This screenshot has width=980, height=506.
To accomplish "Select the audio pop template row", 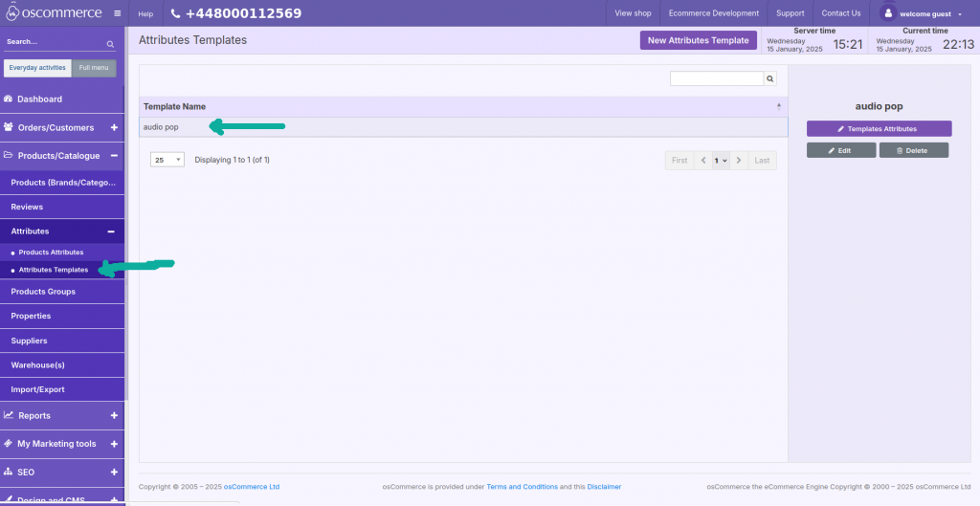I will tap(463, 127).
